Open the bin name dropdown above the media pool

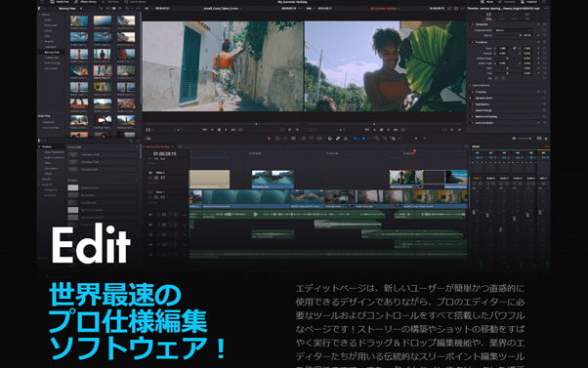point(69,8)
